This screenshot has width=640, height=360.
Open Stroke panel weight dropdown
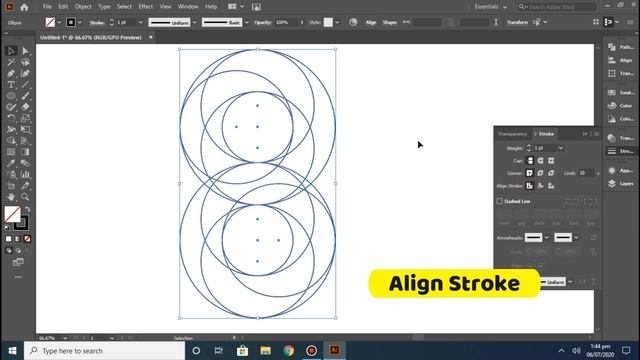pos(561,148)
